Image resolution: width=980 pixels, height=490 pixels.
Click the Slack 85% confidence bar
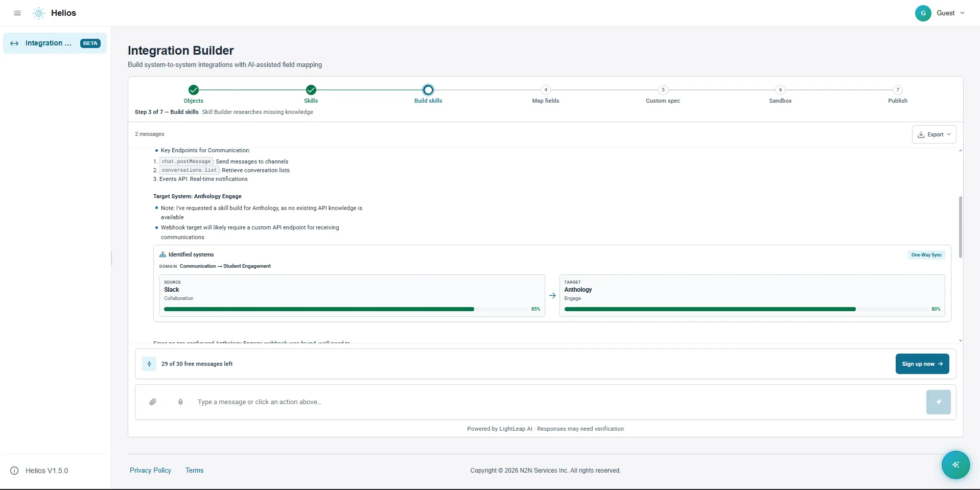tap(346, 309)
